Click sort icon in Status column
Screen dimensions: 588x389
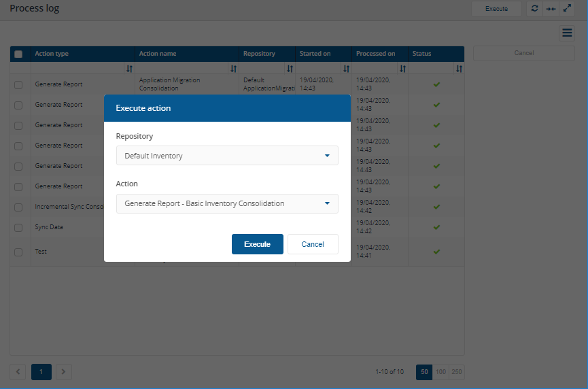pyautogui.click(x=459, y=69)
